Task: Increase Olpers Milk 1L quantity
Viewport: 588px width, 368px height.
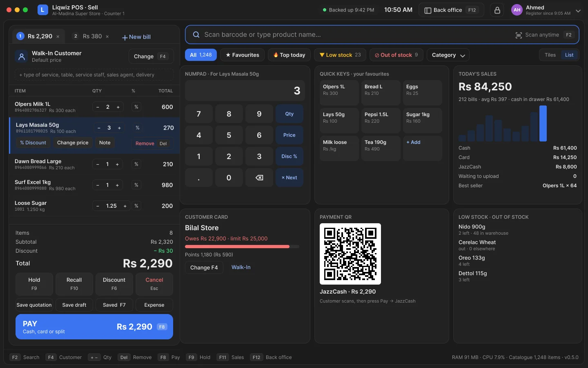Action: (x=118, y=107)
